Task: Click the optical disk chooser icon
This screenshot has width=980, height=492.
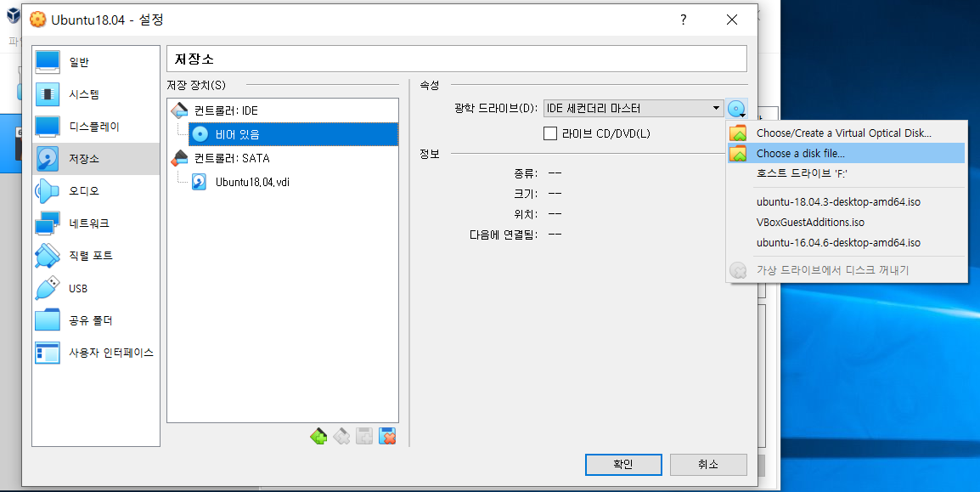Action: click(x=737, y=109)
